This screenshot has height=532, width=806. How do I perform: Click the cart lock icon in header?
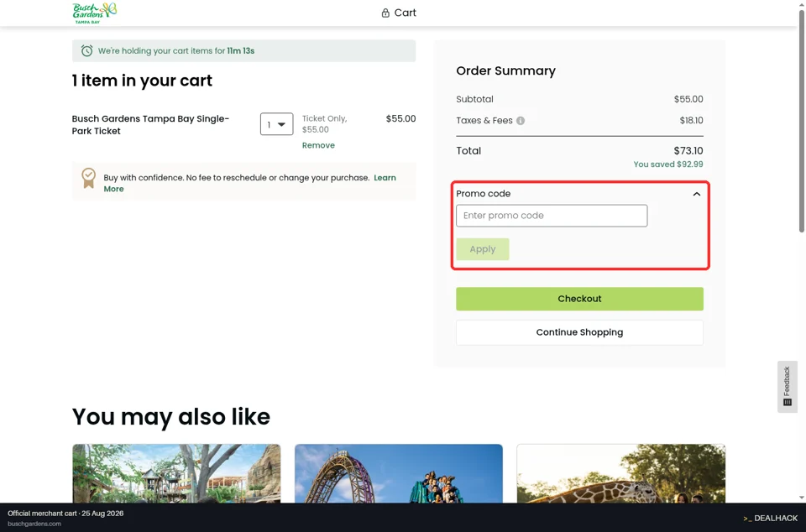point(385,13)
